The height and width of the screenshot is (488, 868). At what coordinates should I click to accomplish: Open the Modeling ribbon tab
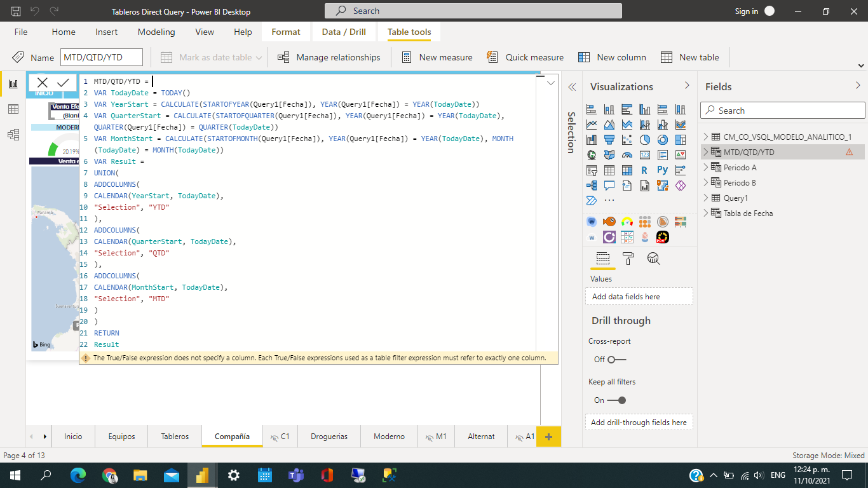156,32
